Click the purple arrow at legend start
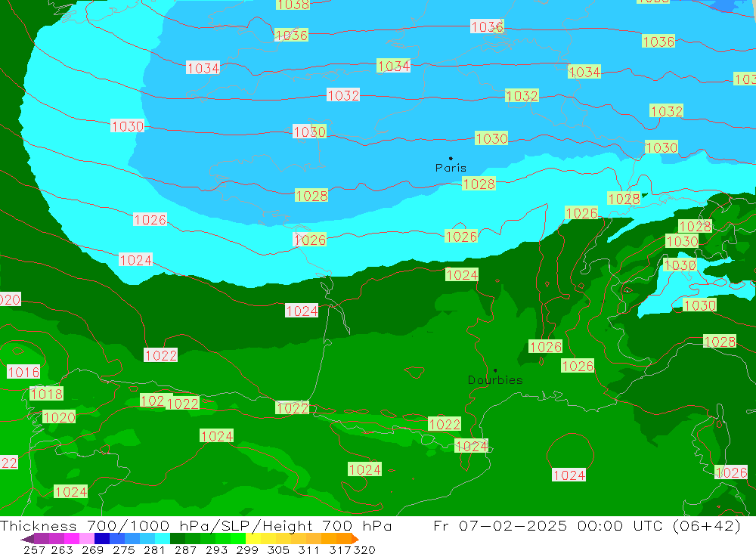The image size is (756, 554). pyautogui.click(x=27, y=539)
